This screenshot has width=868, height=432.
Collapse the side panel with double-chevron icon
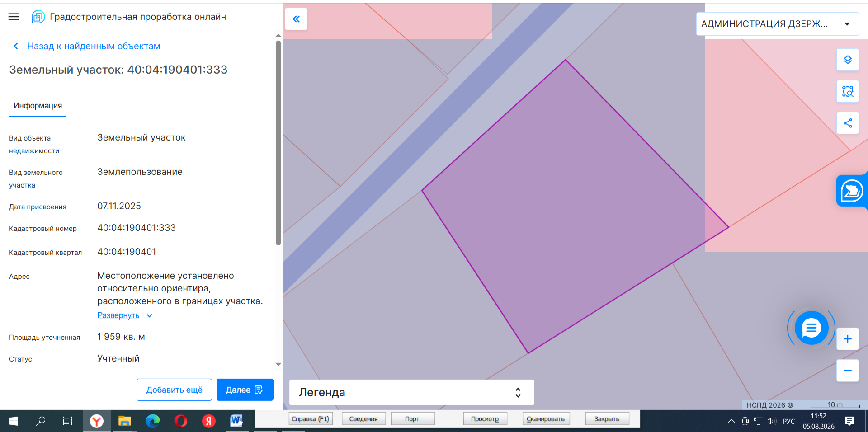pyautogui.click(x=296, y=19)
